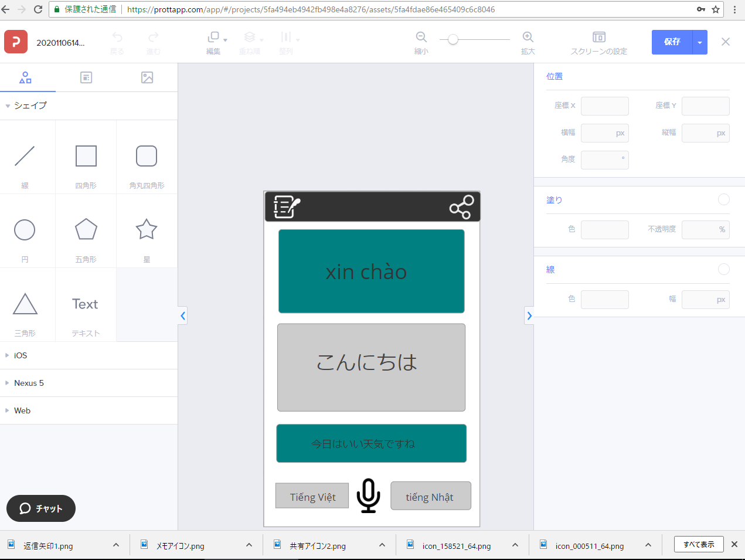Click the tiếng Nhật button in mockup
Viewport: 745px width, 560px height.
(431, 496)
